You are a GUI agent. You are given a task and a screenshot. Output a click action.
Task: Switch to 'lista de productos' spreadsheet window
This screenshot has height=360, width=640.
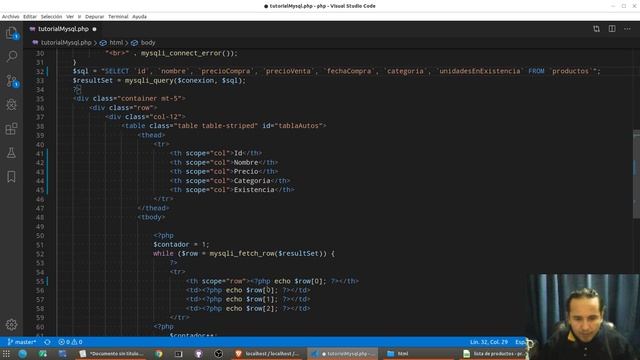[494, 354]
